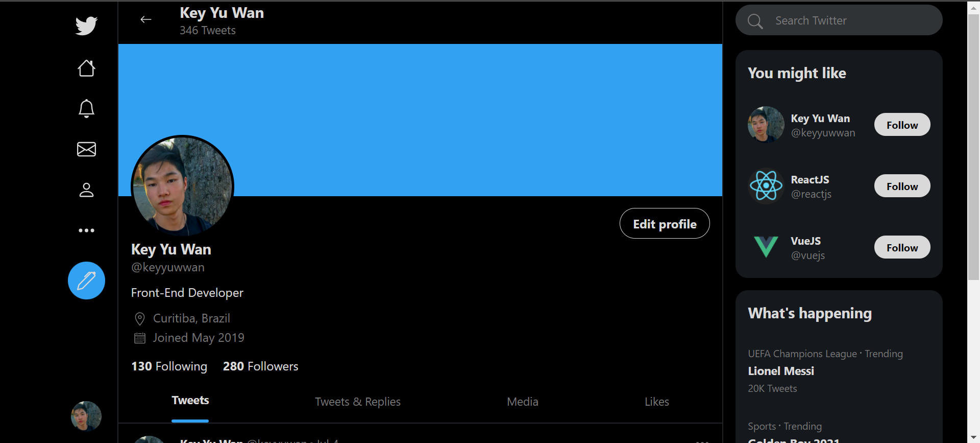Click the account avatar at sidebar bottom
Image resolution: width=980 pixels, height=443 pixels.
tap(86, 416)
